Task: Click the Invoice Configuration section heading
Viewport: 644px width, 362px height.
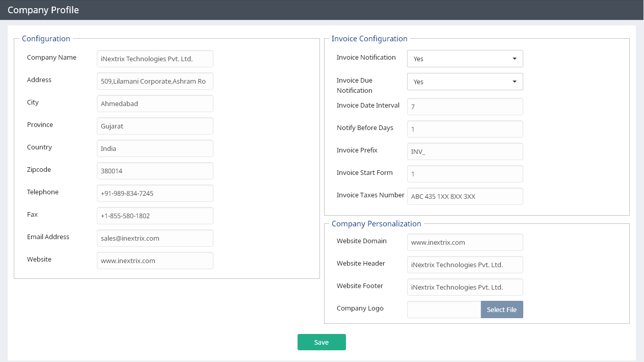Action: click(x=369, y=39)
